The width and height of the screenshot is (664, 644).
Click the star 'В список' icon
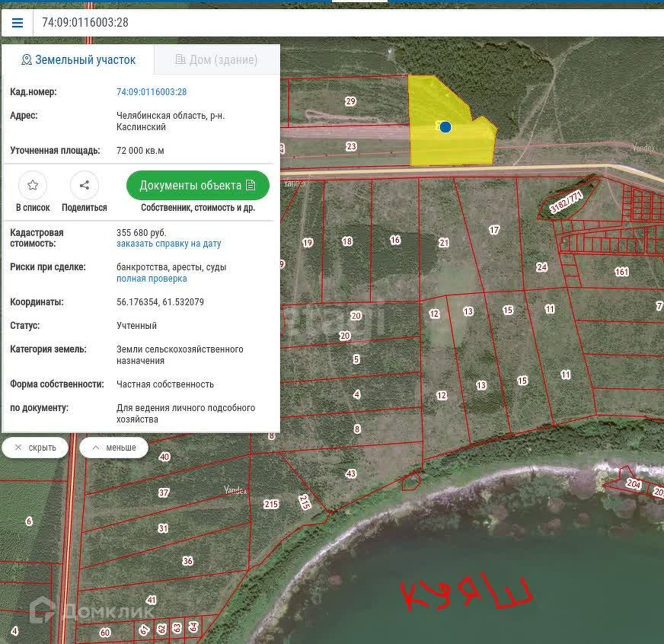(x=33, y=185)
